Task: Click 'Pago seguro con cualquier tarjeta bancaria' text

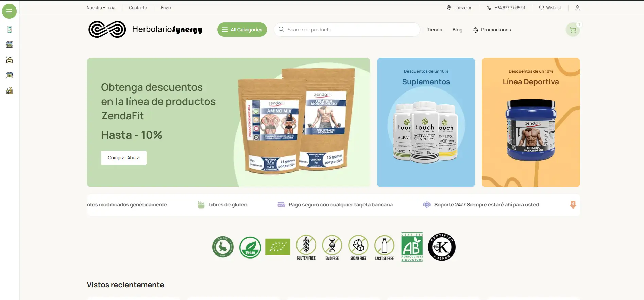Action: [340, 205]
